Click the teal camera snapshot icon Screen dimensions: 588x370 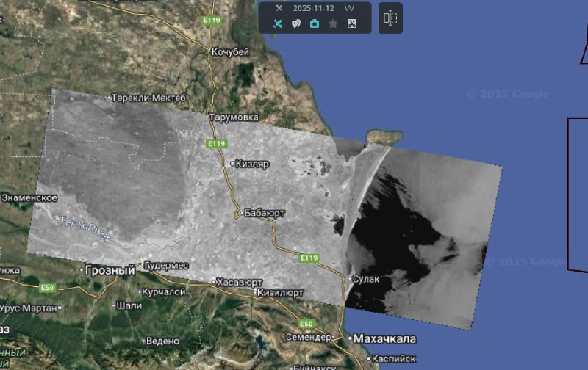tap(315, 23)
